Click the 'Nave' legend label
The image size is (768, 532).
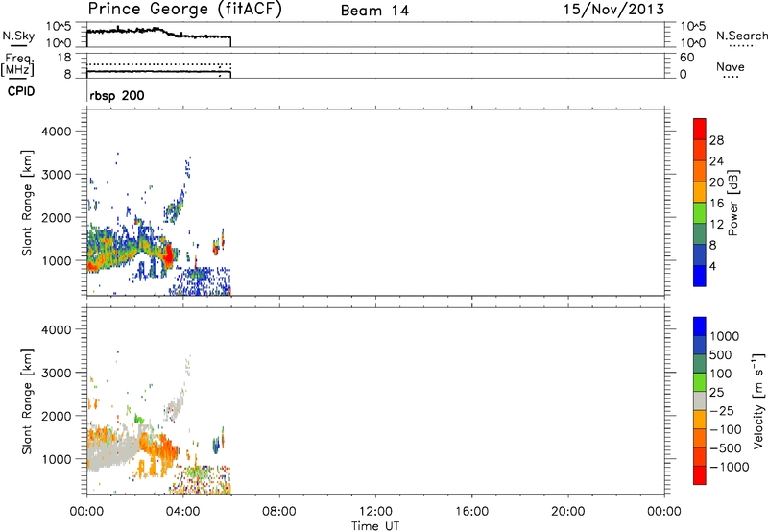pos(731,66)
